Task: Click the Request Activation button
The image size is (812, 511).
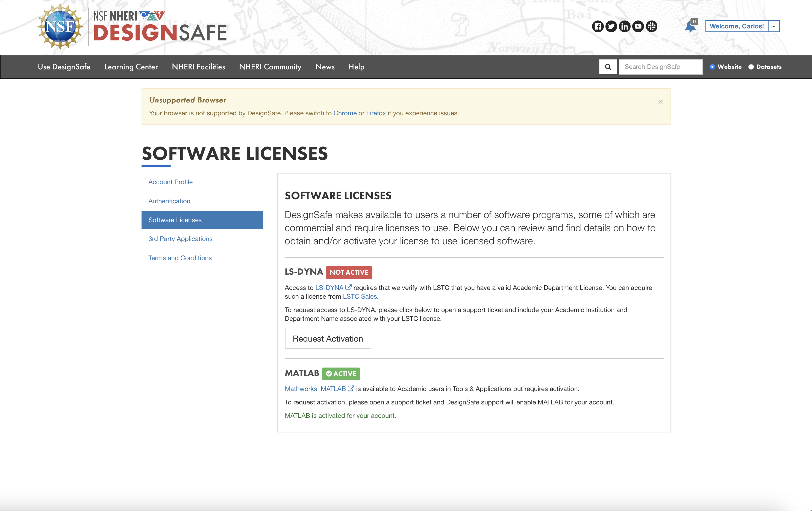Action: coord(328,338)
